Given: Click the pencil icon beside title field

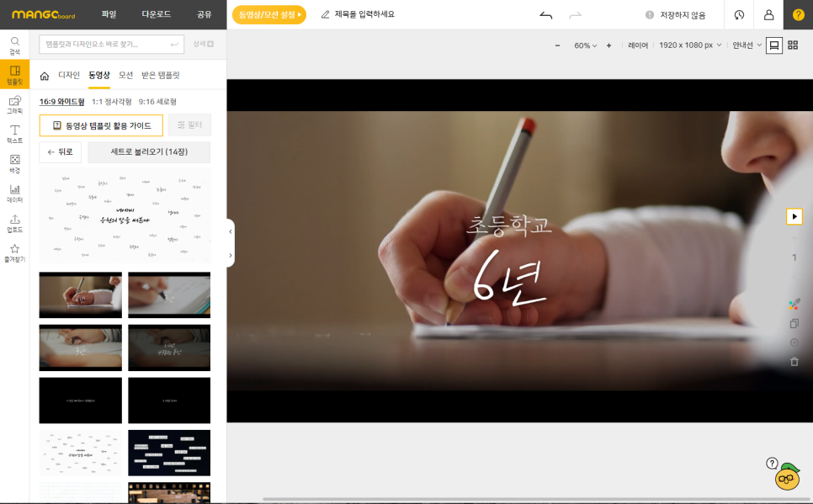Looking at the screenshot, I should click(325, 14).
